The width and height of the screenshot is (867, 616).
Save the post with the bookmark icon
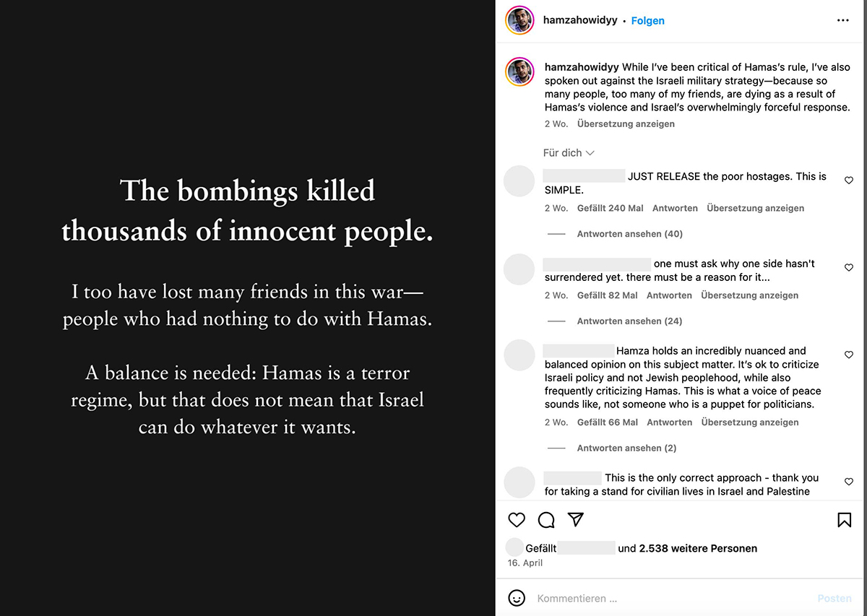[844, 520]
